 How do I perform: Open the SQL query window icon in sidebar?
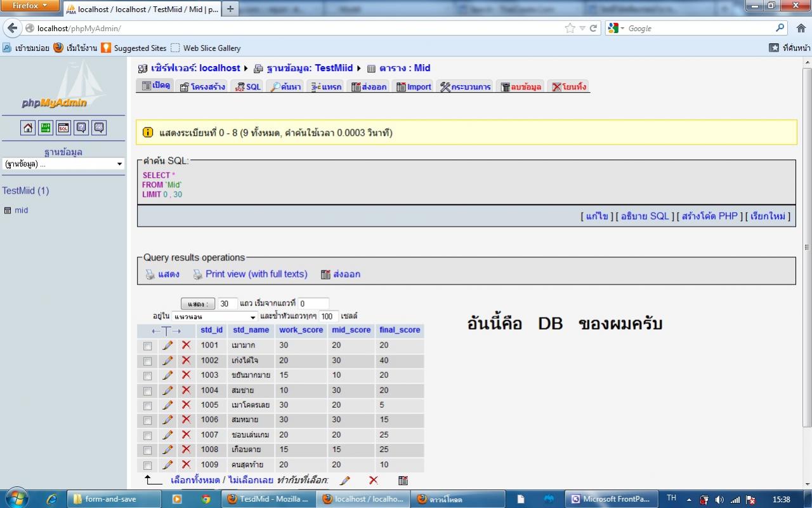(63, 128)
